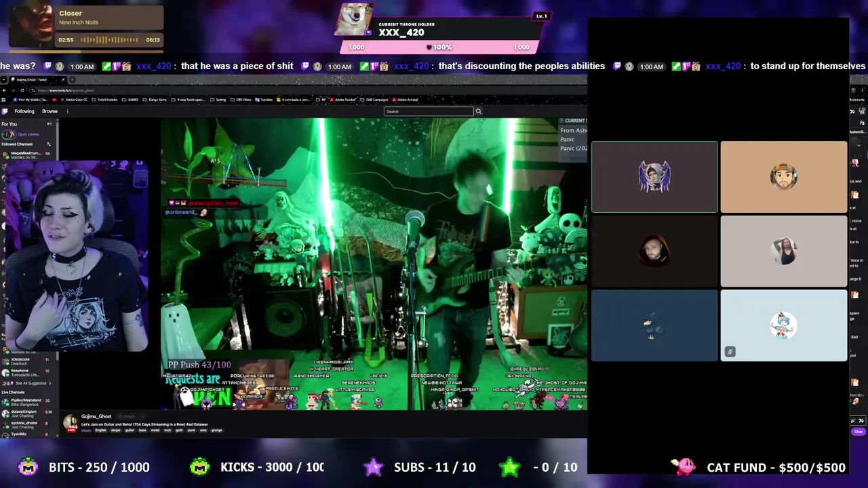Image resolution: width=868 pixels, height=488 pixels.
Task: Select the metal stream tag
Action: [x=155, y=430]
